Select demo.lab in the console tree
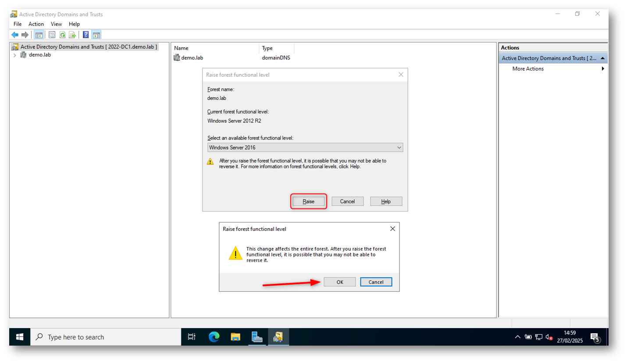Viewport: 627px width, 364px height. point(40,55)
